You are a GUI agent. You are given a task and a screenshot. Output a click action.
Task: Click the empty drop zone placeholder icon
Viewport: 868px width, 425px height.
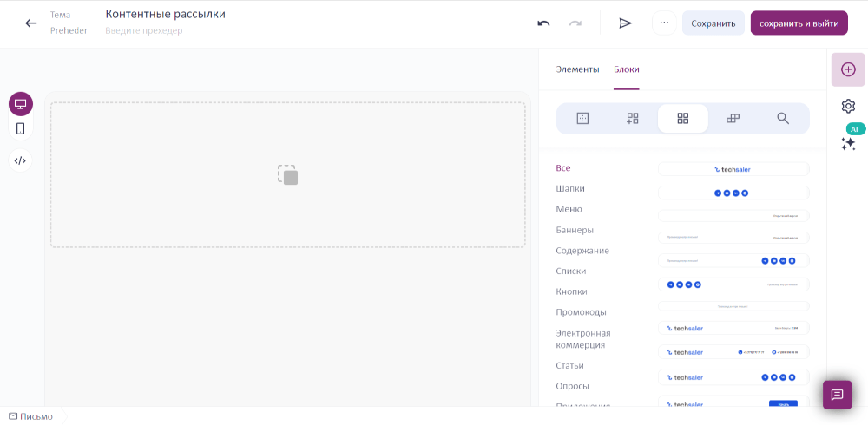[x=288, y=174]
